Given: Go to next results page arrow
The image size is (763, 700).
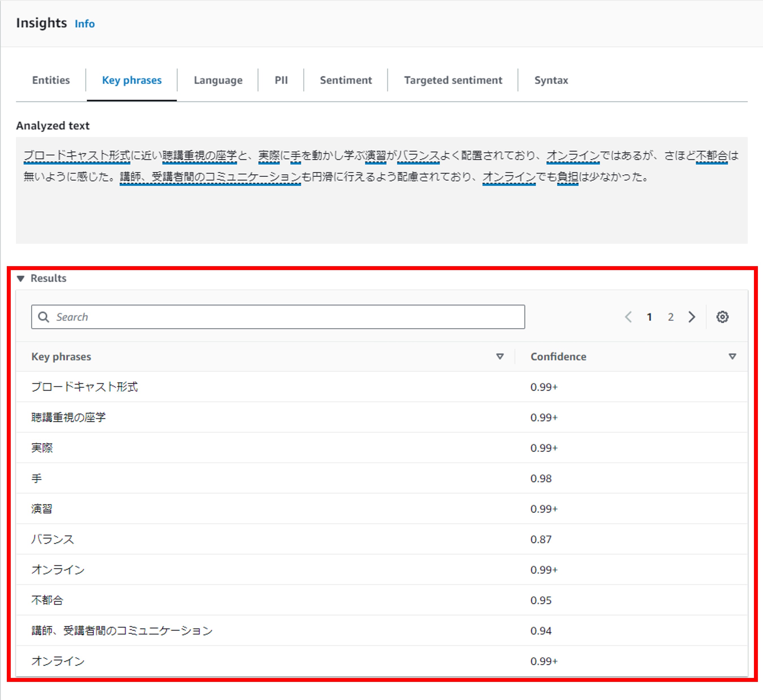Looking at the screenshot, I should point(692,317).
